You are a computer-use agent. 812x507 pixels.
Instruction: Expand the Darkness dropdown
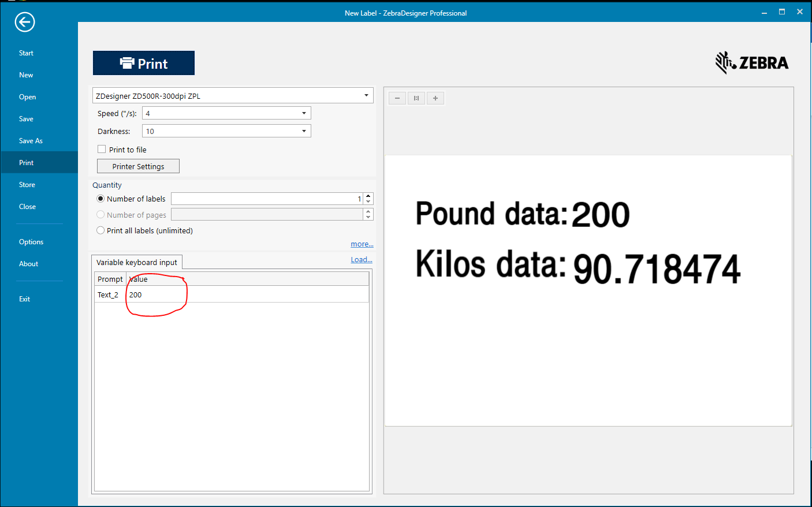click(304, 132)
